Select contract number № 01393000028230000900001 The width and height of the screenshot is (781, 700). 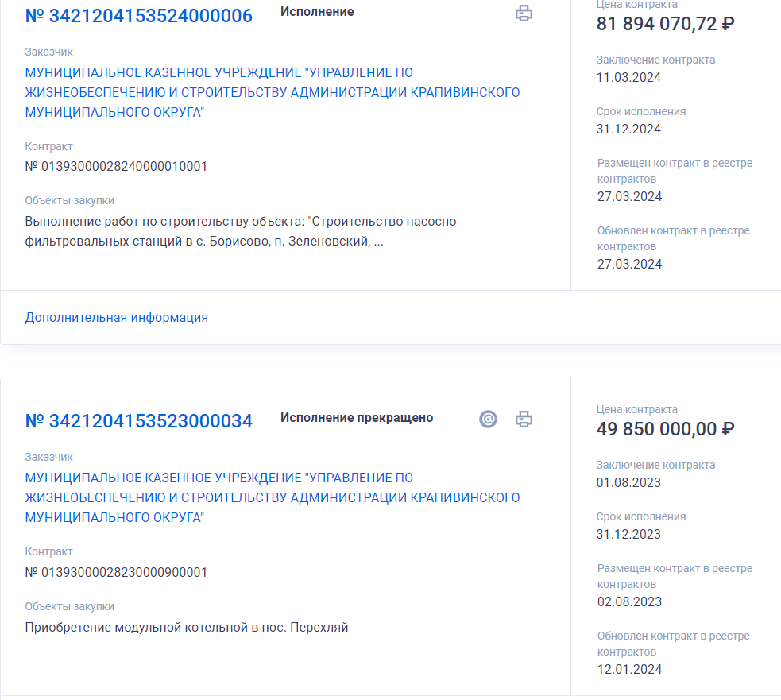pos(116,572)
